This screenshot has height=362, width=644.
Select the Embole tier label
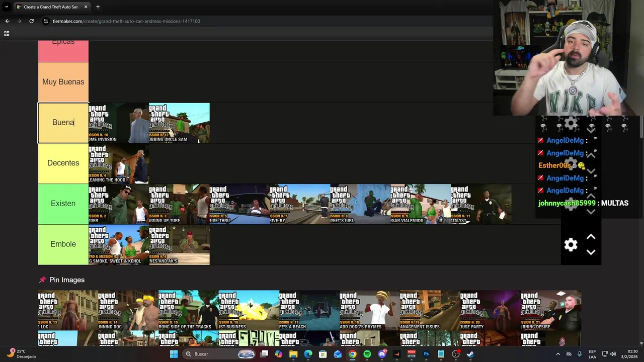pos(63,244)
